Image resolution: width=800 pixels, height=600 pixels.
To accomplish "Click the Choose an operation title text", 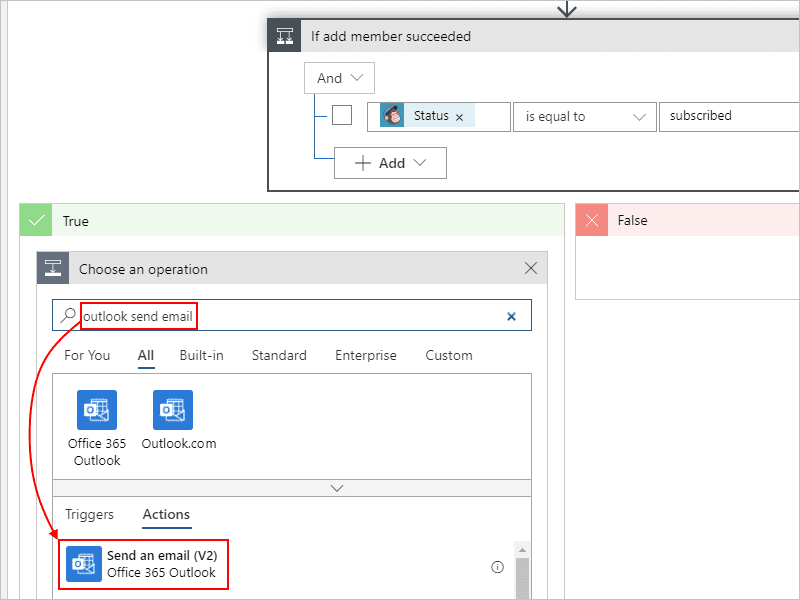I will click(143, 269).
